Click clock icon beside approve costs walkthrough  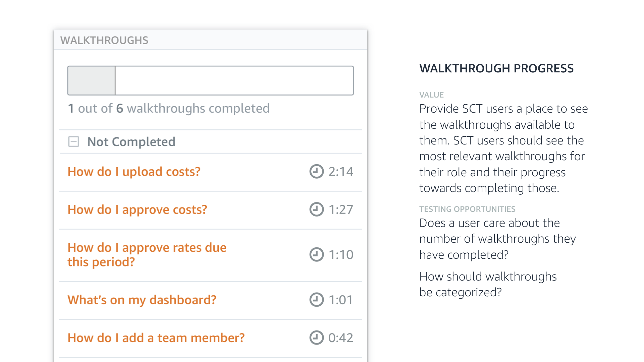pos(316,209)
